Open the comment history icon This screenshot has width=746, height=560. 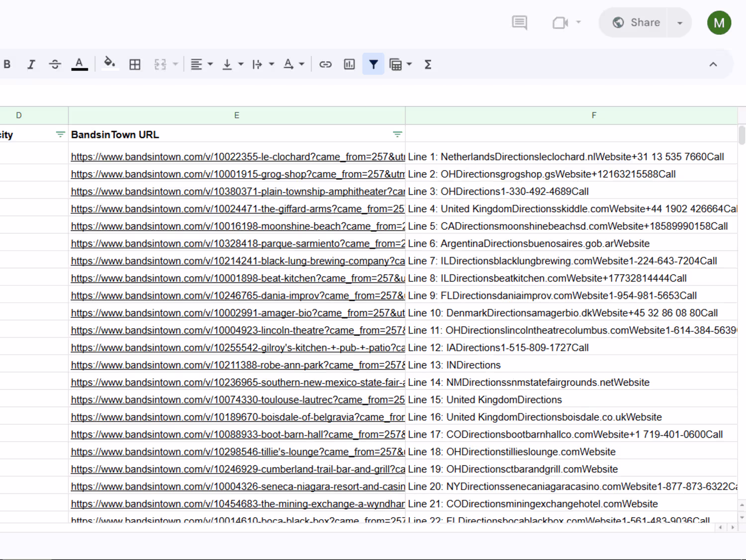coord(520,22)
